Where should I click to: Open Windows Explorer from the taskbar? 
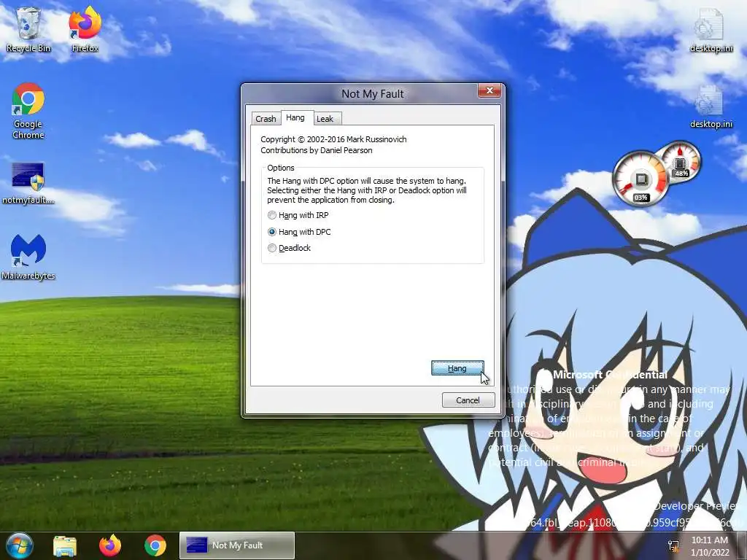[65, 545]
